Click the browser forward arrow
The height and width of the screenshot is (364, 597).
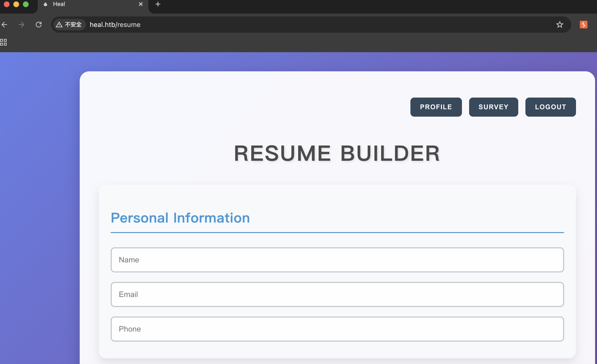click(x=21, y=25)
